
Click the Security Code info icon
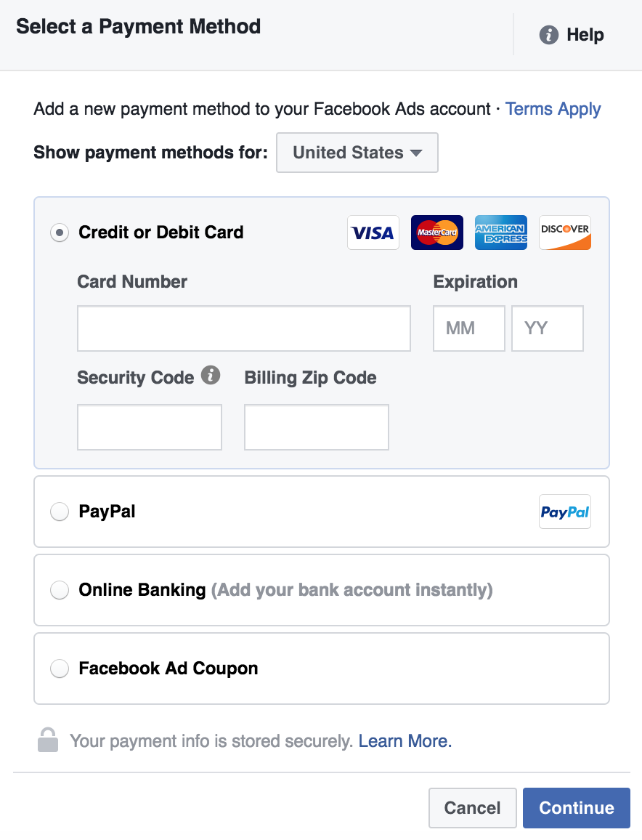[x=211, y=375]
